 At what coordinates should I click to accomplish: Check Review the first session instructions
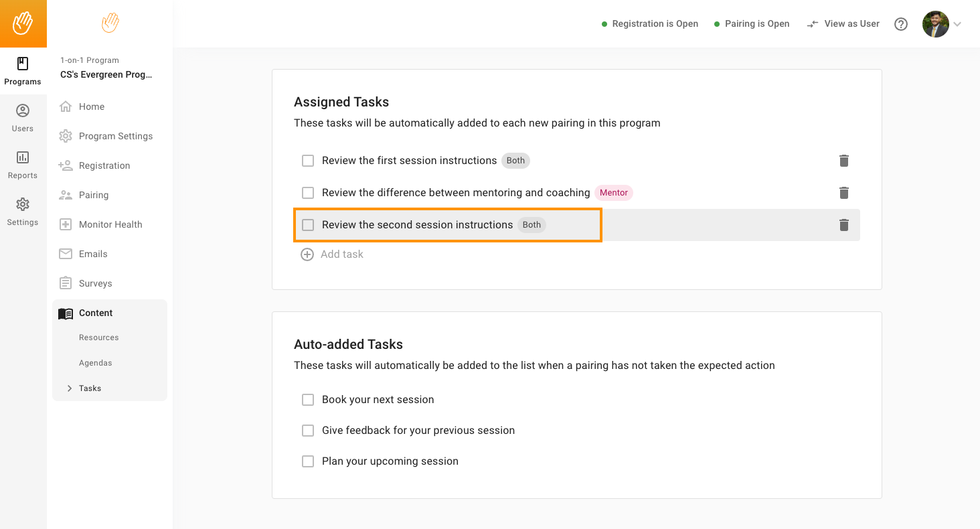tap(308, 161)
